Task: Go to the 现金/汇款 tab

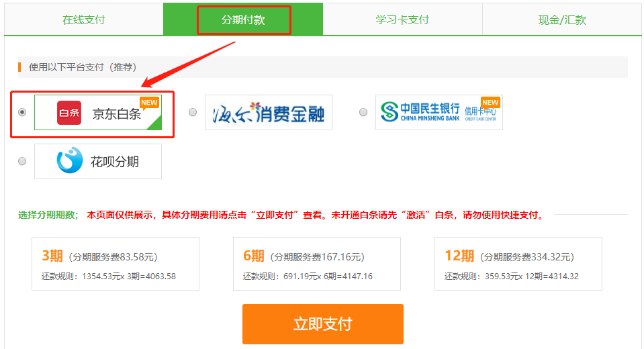Action: pyautogui.click(x=562, y=19)
